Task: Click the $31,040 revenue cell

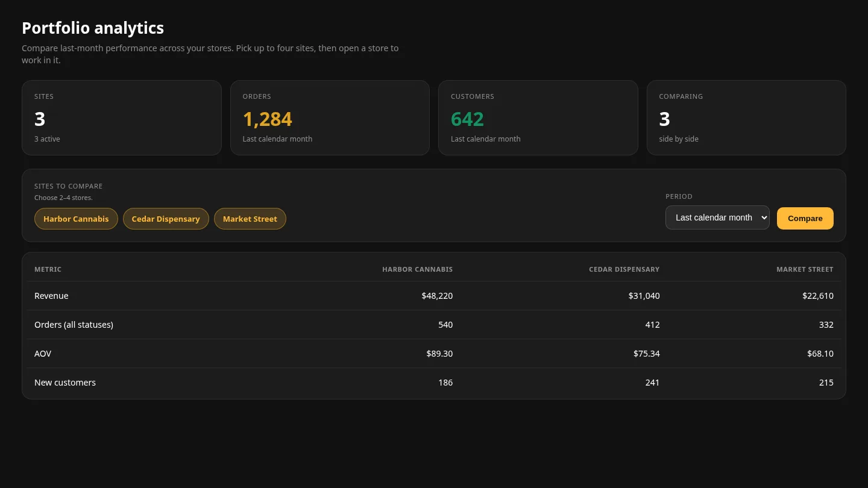Action: (644, 296)
